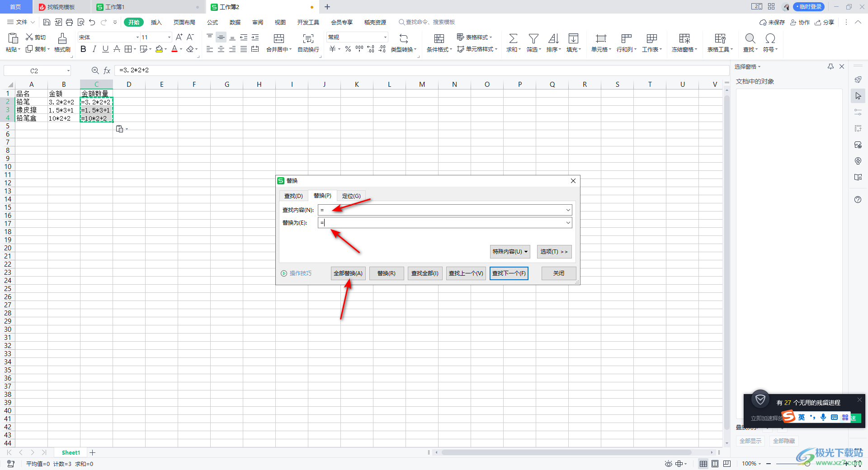Viewport: 868px width, 470px height.
Task: Click the Print icon in quick toolbar
Action: (x=69, y=22)
